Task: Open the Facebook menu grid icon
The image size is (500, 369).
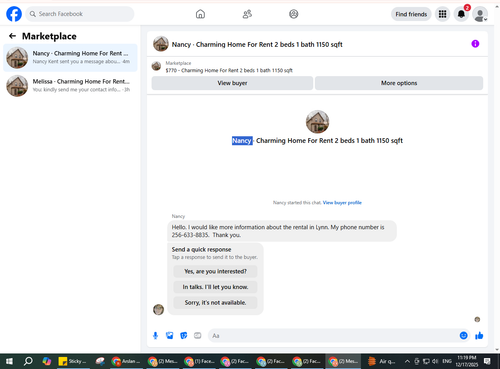Action: pos(442,14)
